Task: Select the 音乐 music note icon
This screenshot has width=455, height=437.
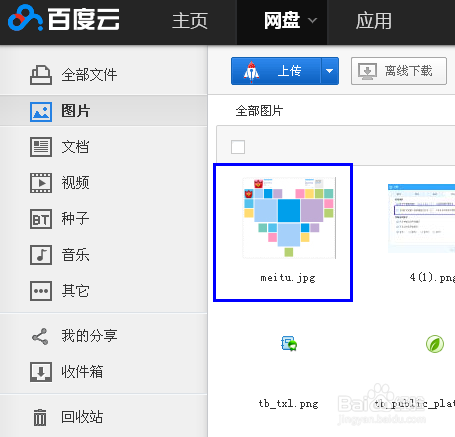Action: click(x=41, y=255)
